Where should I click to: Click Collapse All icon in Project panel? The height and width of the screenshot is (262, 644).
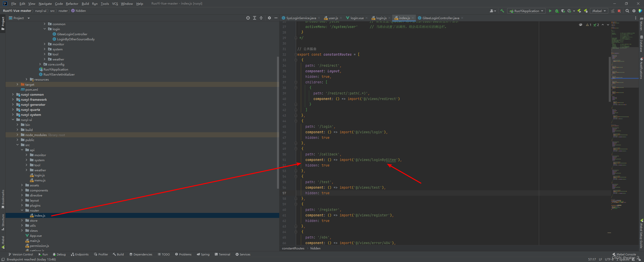tap(261, 18)
